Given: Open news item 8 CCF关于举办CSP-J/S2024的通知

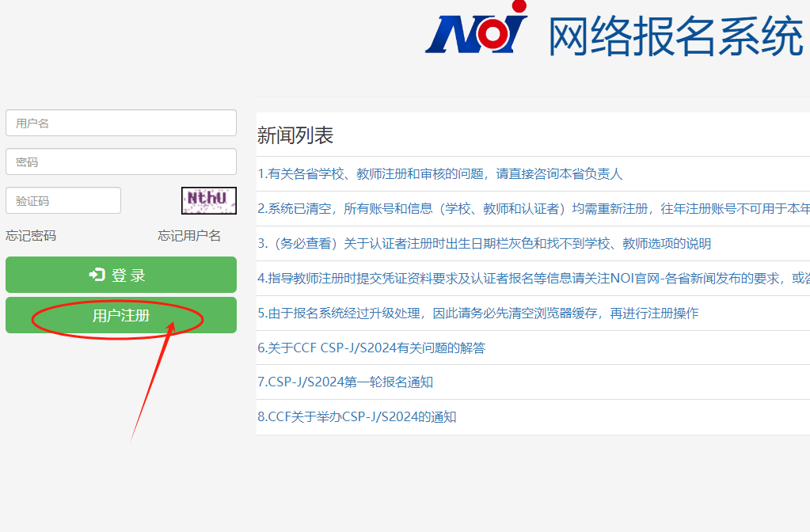Looking at the screenshot, I should (x=357, y=417).
